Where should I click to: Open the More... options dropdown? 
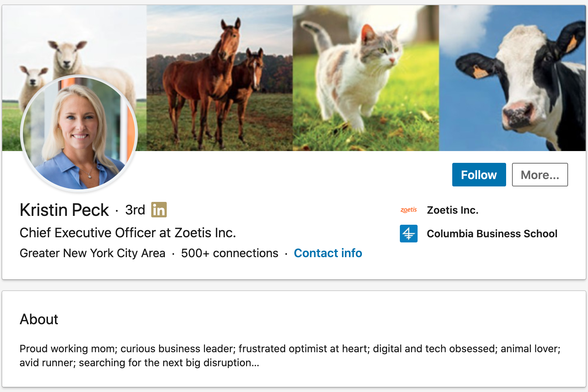click(x=540, y=175)
